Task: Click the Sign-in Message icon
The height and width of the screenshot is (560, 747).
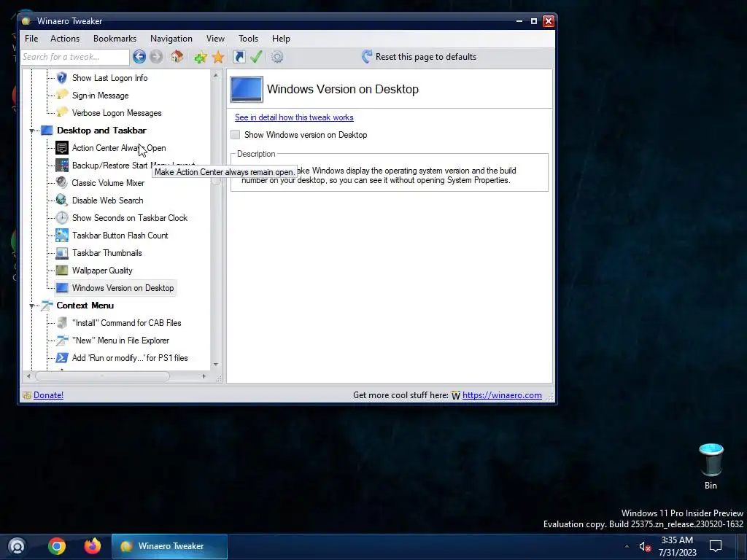Action: click(x=62, y=95)
